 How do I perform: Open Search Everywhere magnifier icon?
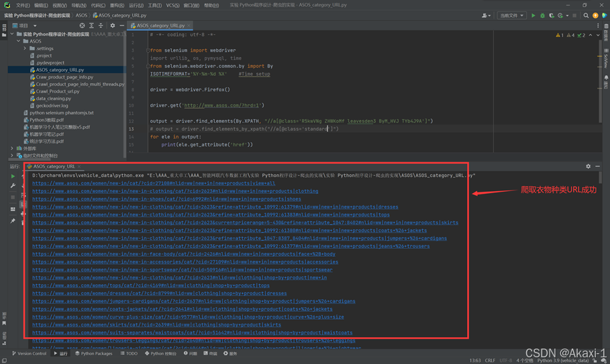(586, 15)
